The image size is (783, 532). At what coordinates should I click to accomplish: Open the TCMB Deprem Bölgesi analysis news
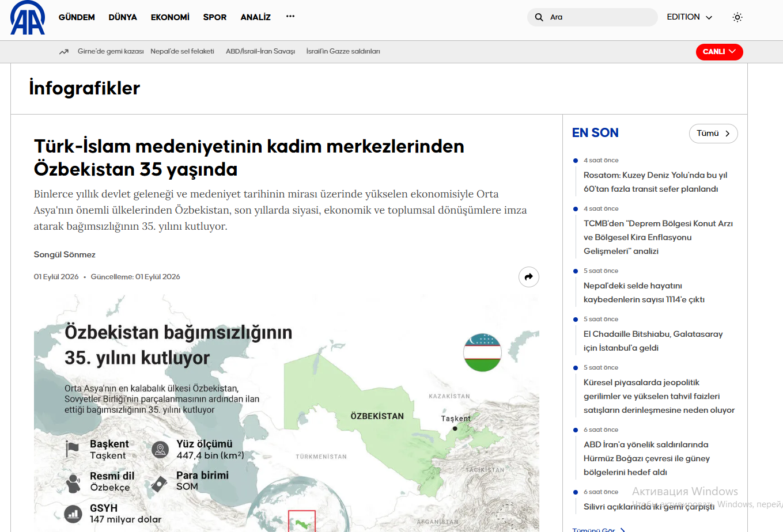pos(658,237)
